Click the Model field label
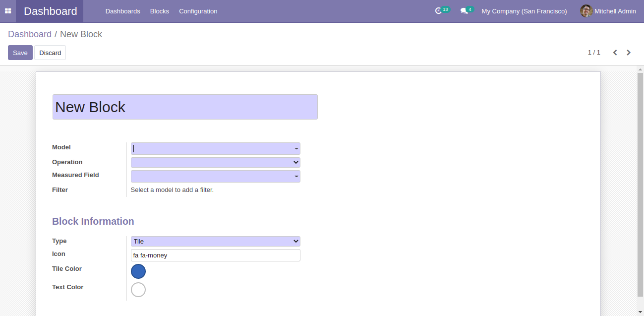The height and width of the screenshot is (316, 644). 61,147
